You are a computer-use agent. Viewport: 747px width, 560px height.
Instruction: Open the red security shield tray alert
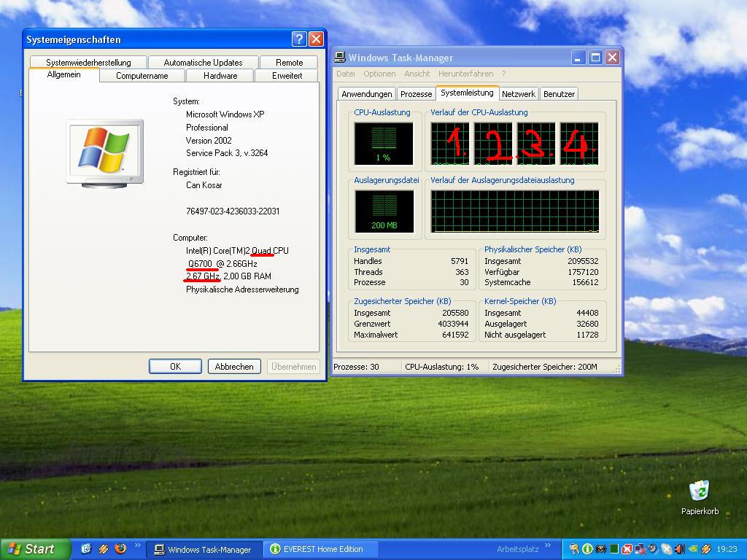click(627, 549)
